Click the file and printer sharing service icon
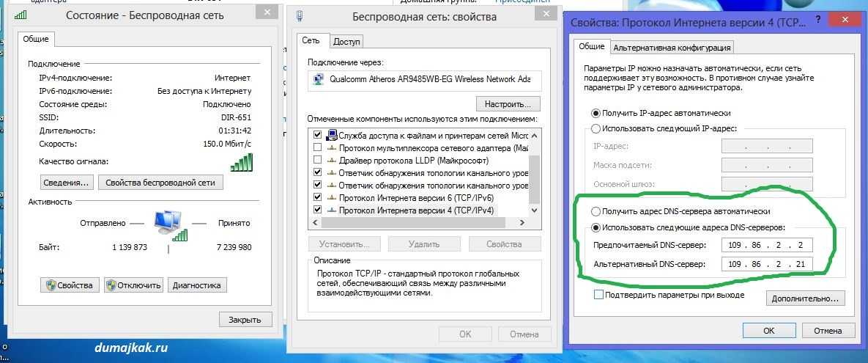Image resolution: width=868 pixels, height=363 pixels. pyautogui.click(x=332, y=136)
